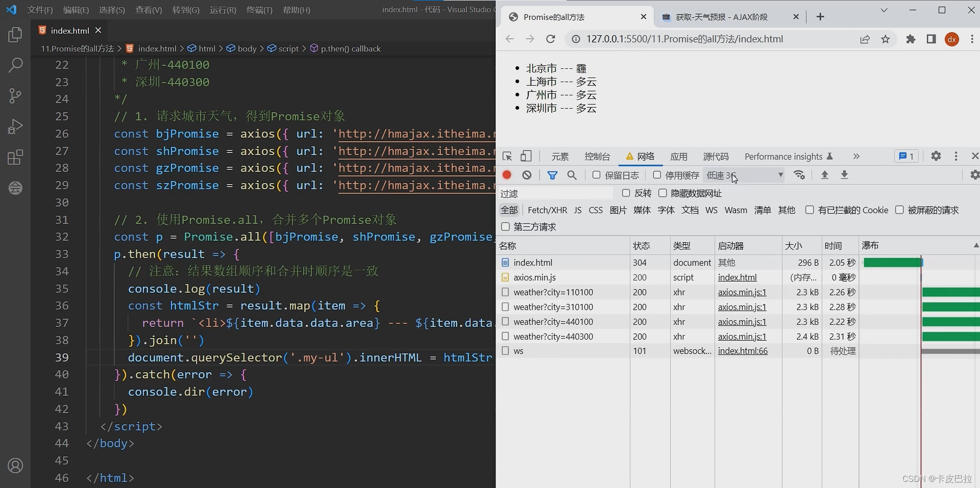Open the Accounts icon in the activity bar
Screen dimensions: 980x488
tap(15, 466)
